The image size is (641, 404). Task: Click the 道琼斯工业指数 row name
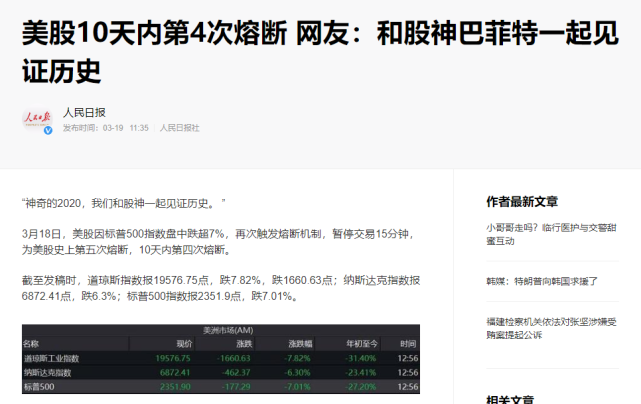52,359
